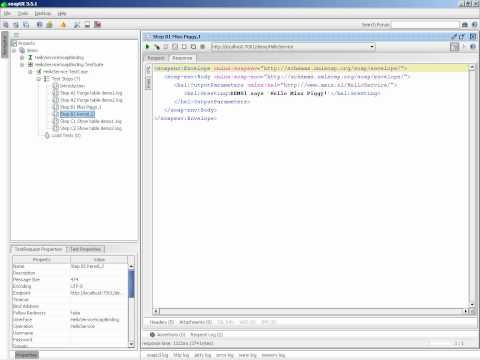Click the round gray icon left of endpoint field
The width and height of the screenshot is (480, 360).
[202, 47]
